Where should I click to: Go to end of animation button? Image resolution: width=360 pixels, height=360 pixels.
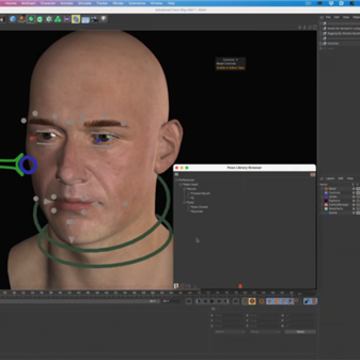coord(235,301)
